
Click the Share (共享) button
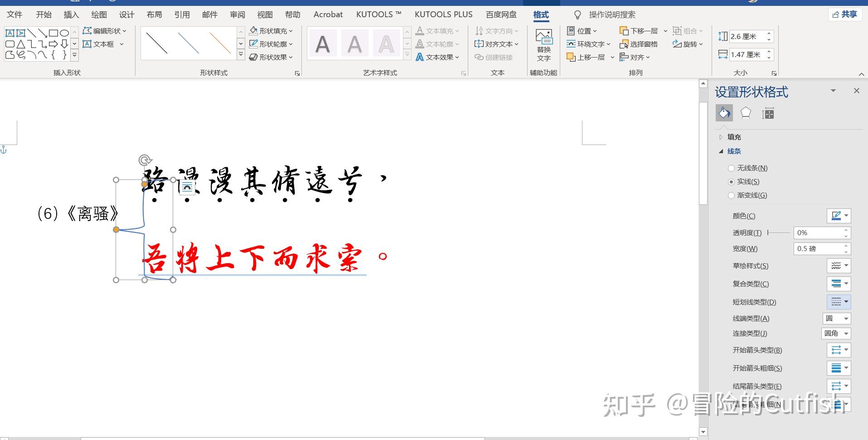click(x=845, y=15)
